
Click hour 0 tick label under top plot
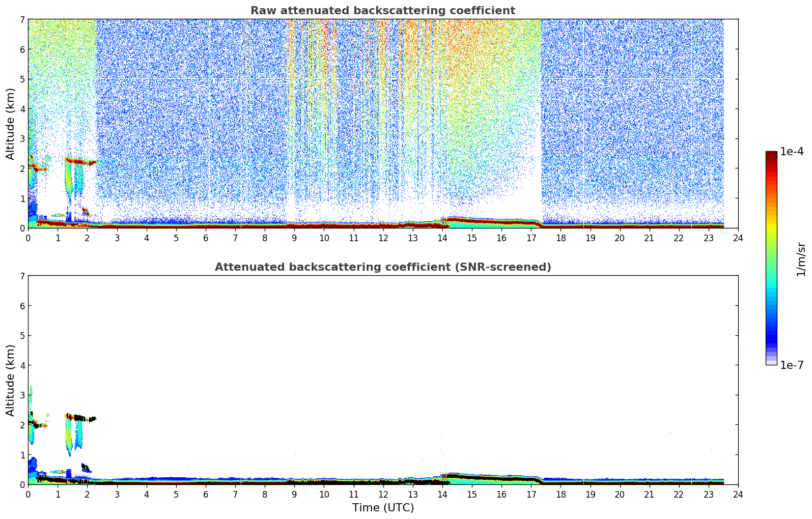28,238
